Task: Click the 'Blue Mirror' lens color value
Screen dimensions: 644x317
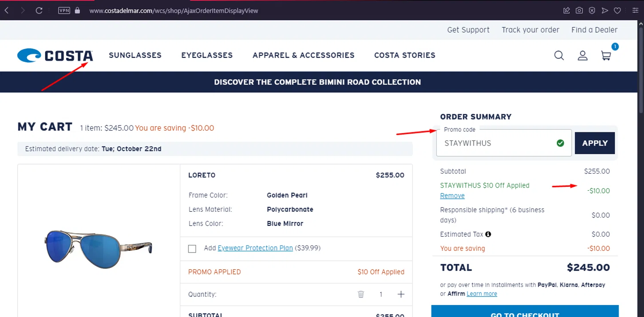Action: tap(285, 223)
